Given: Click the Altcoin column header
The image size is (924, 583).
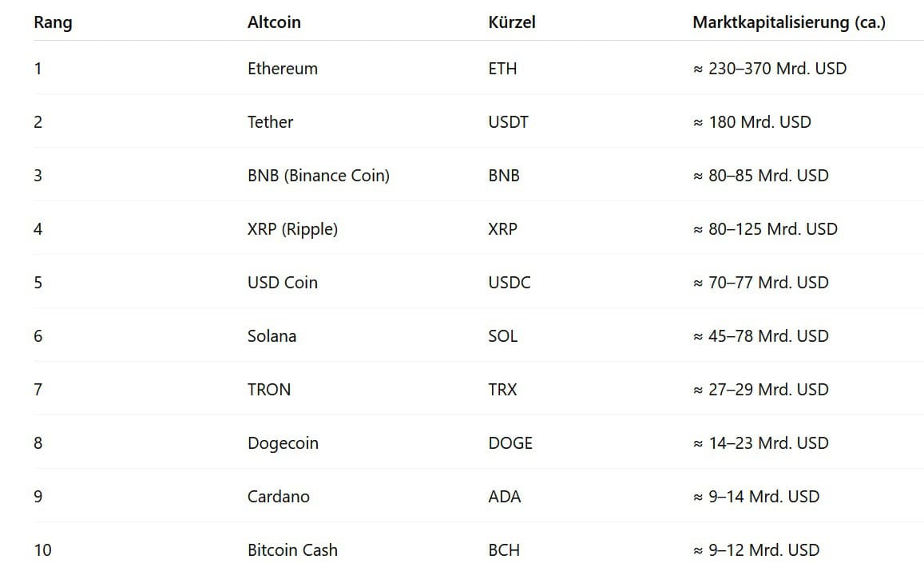Looking at the screenshot, I should tap(274, 22).
